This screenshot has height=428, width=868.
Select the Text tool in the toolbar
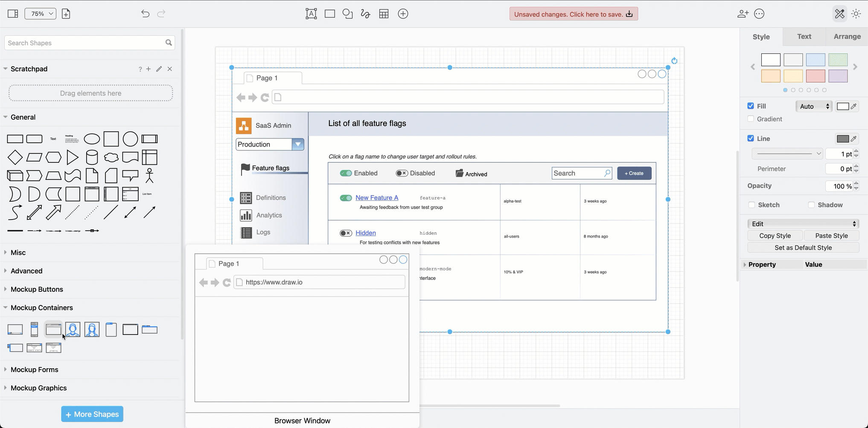pos(311,13)
